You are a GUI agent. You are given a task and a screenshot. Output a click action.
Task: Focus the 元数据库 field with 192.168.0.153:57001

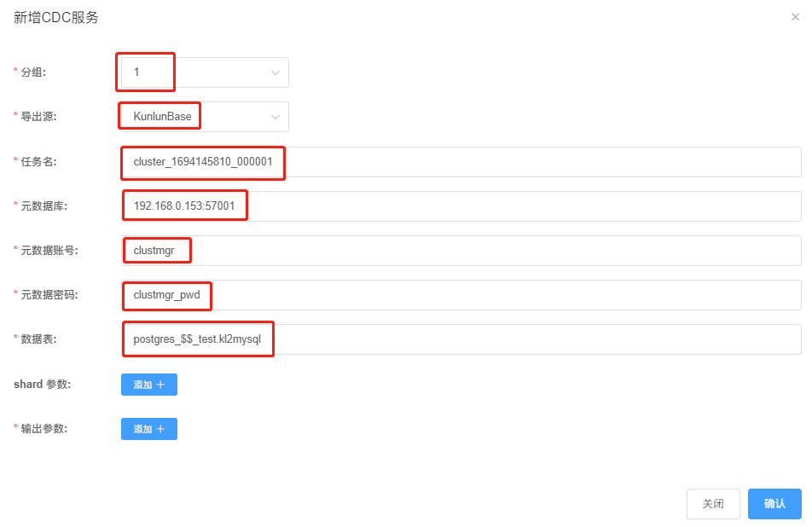coord(461,206)
